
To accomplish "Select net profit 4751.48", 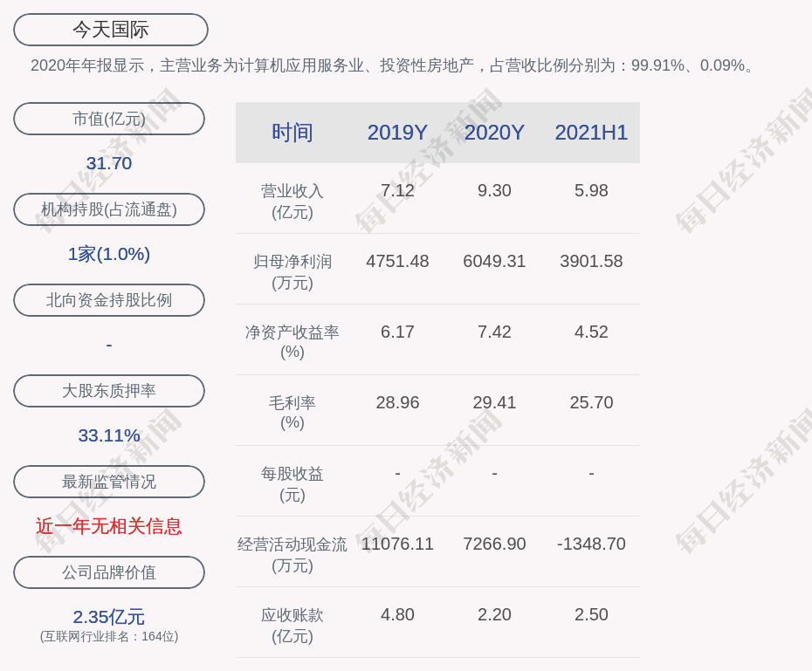I will point(397,261).
